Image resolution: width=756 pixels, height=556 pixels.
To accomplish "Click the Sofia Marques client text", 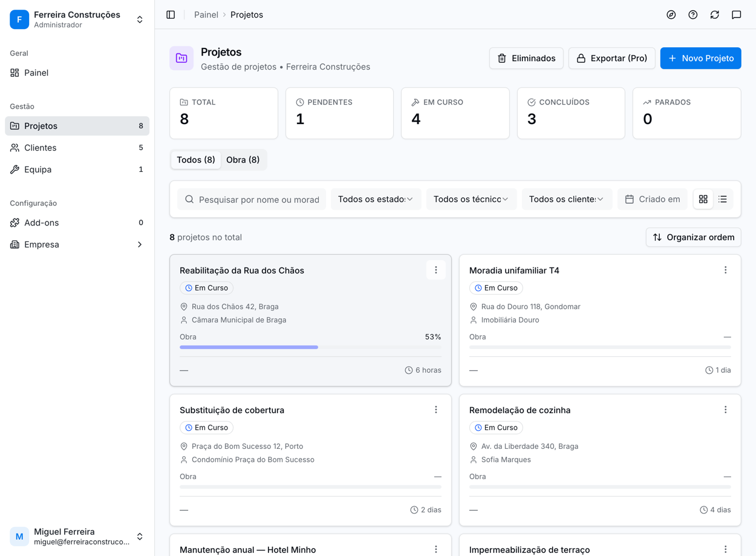I will pyautogui.click(x=506, y=460).
